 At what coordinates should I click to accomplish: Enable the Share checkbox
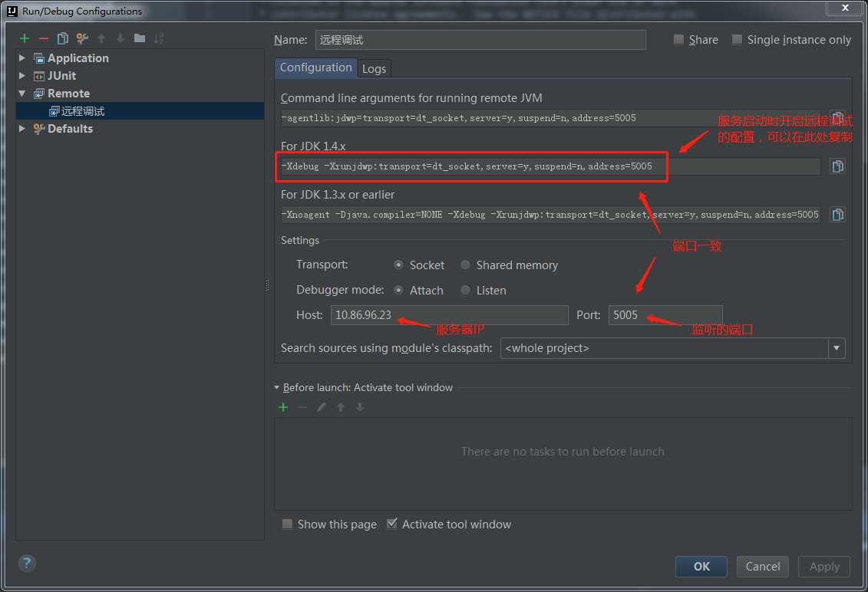click(678, 39)
